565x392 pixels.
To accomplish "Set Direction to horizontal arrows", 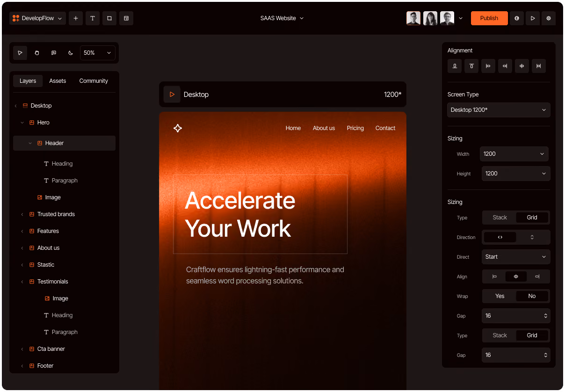I will (x=500, y=237).
